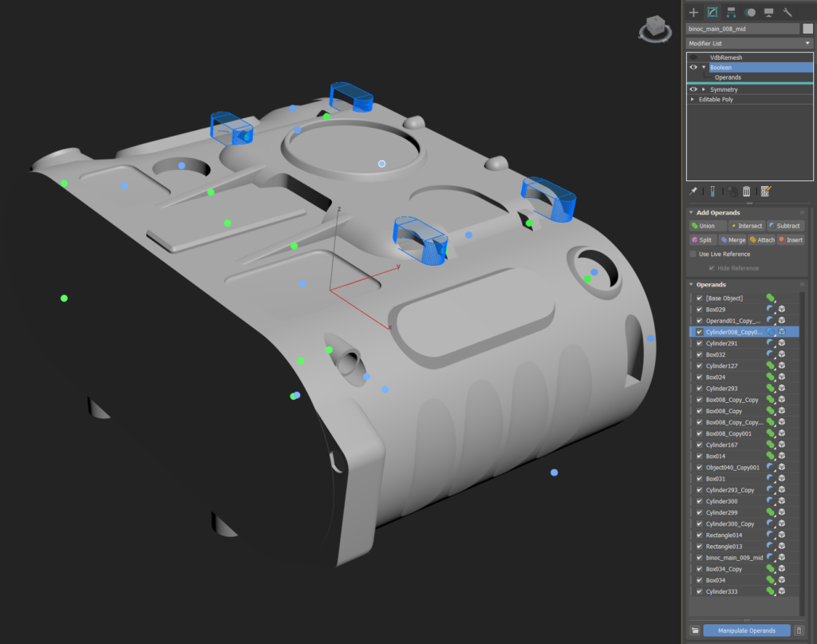Click the Pin Stack icon
The image size is (817, 644).
pyautogui.click(x=693, y=192)
